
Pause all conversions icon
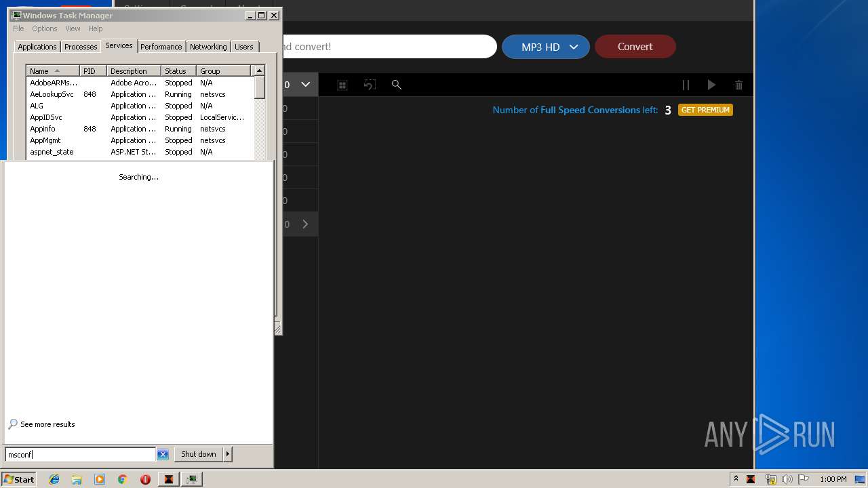[x=686, y=85]
